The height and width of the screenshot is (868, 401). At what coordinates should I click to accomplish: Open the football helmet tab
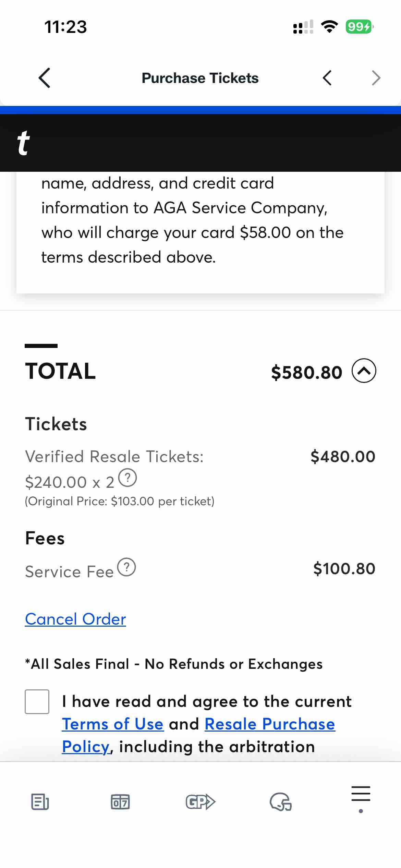[x=281, y=802]
